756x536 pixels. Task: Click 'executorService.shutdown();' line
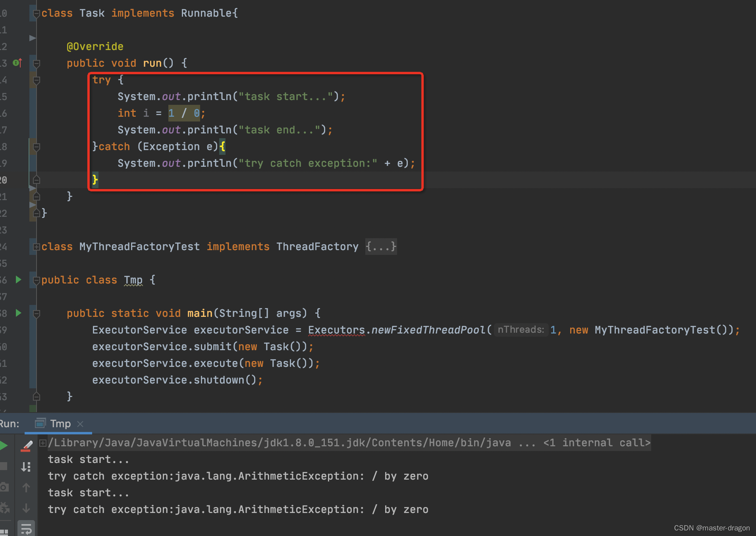click(177, 380)
